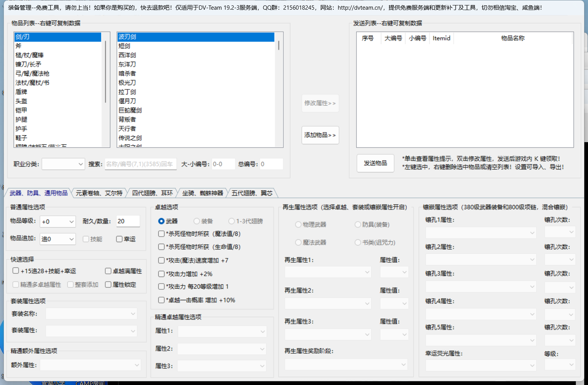The width and height of the screenshot is (588, 385).
Task: Toggle the 卓越满属性 checkbox
Action: 108,271
